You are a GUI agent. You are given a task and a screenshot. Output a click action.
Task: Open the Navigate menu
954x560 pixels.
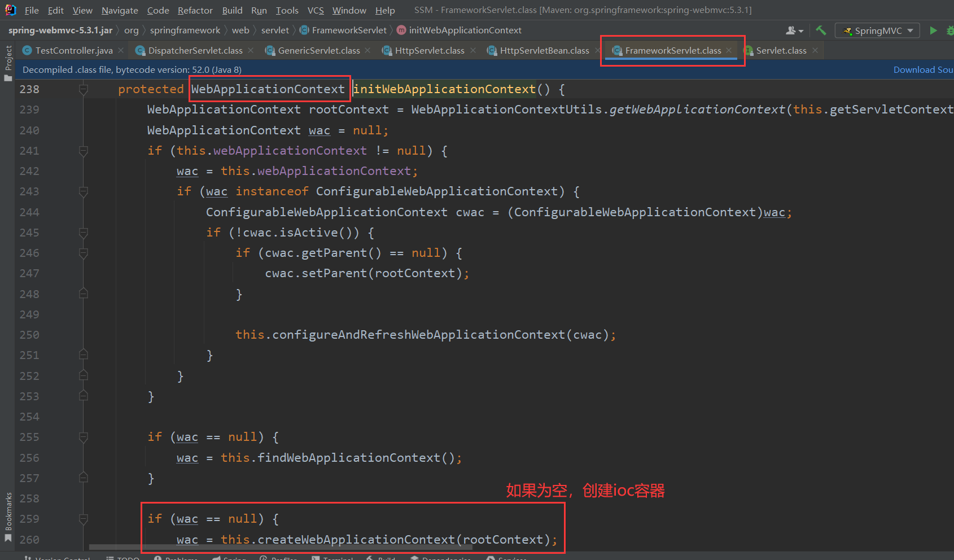(120, 10)
